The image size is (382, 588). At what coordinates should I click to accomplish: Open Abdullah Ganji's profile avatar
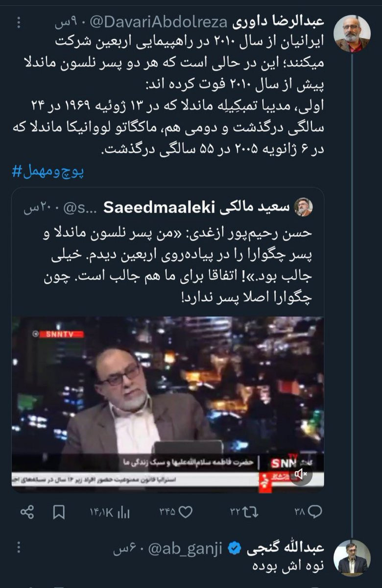[x=352, y=558]
